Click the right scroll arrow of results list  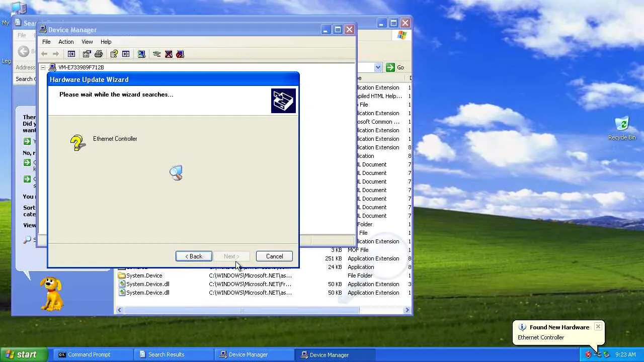click(407, 310)
